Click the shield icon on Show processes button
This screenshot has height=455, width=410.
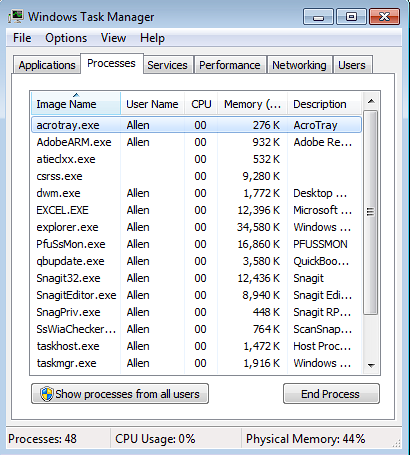47,394
